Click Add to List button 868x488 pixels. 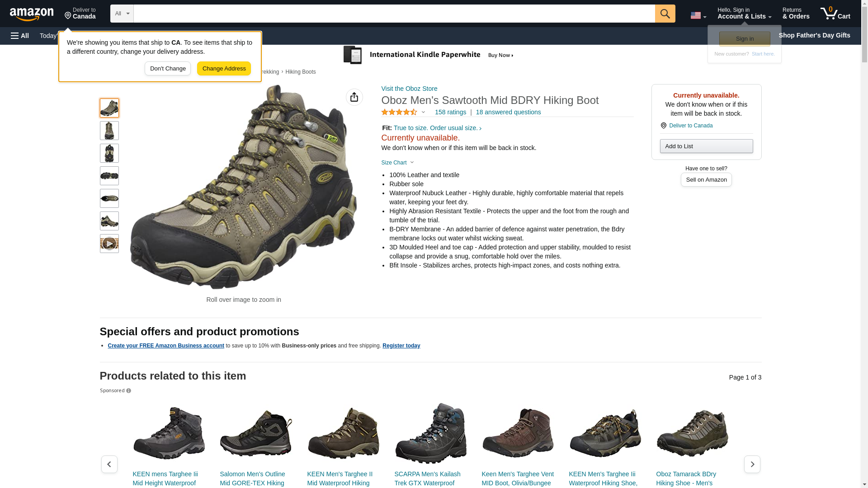pos(706,146)
